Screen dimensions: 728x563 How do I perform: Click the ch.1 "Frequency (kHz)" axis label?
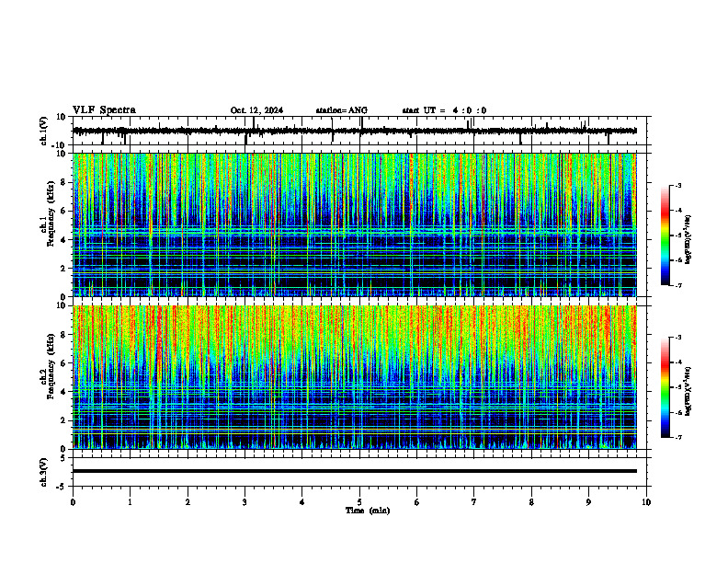pos(51,214)
